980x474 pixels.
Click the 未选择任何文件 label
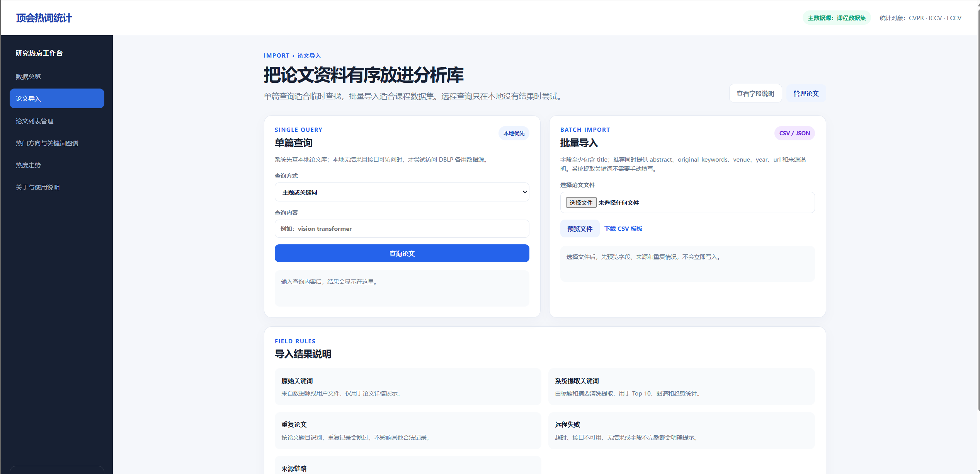[x=619, y=203]
